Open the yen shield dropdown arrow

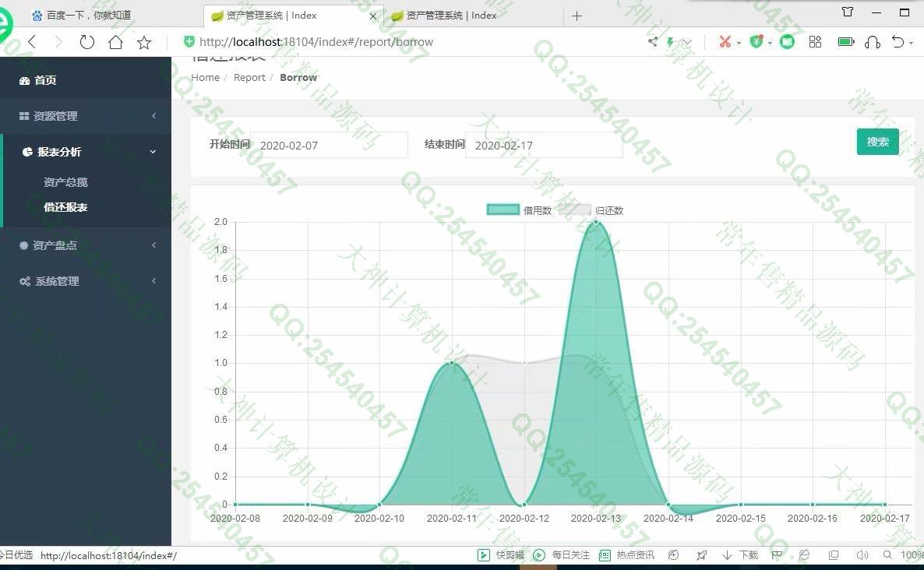(x=770, y=43)
